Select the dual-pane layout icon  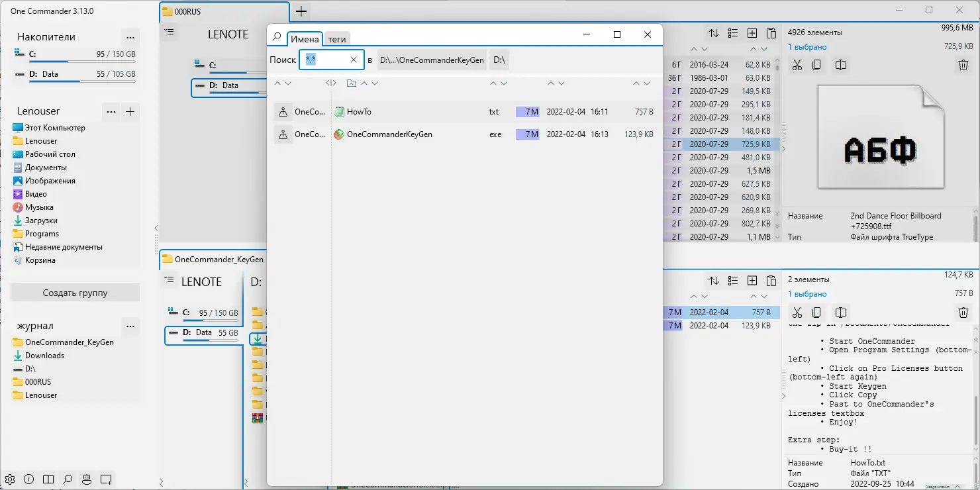pyautogui.click(x=47, y=479)
